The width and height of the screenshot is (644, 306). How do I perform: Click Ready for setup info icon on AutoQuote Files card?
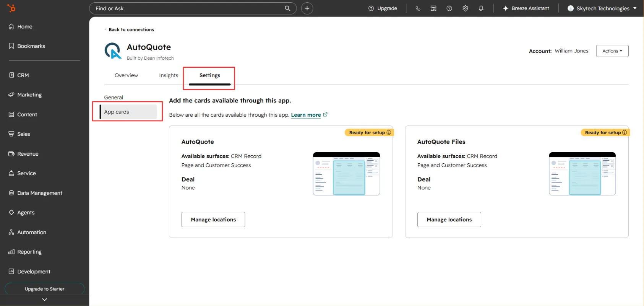click(x=625, y=132)
